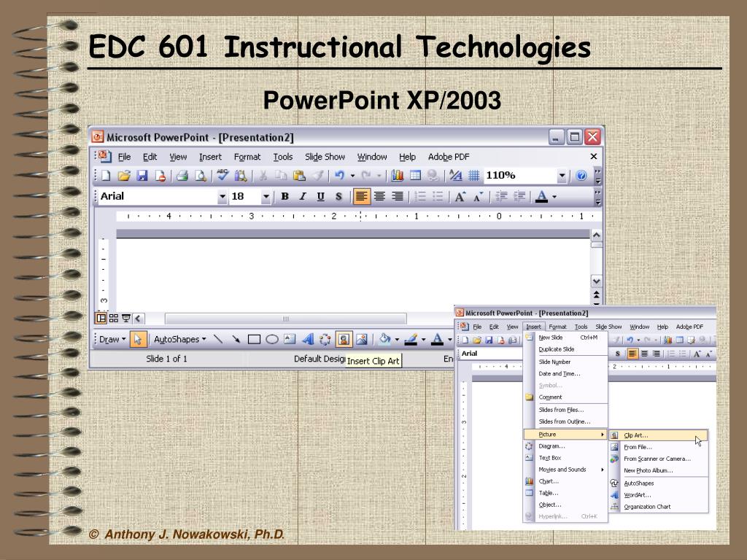Click the Print icon in the large window
The height and width of the screenshot is (560, 747).
click(x=182, y=176)
